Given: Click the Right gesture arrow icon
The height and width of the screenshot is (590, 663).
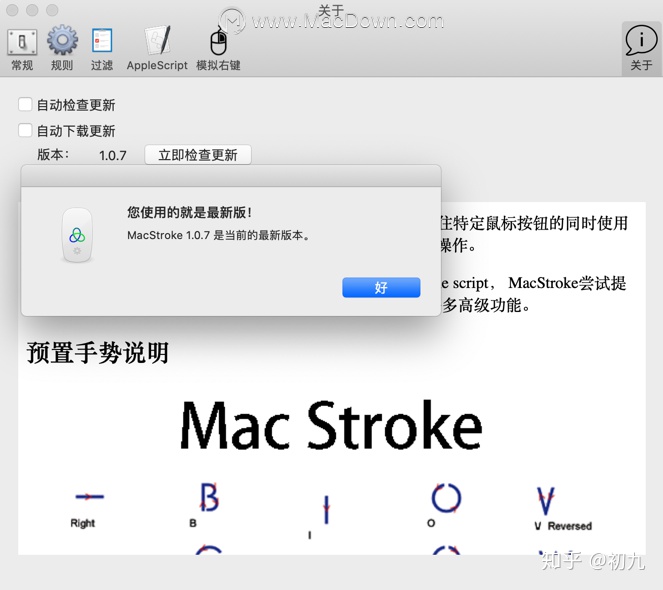Looking at the screenshot, I should 89,497.
